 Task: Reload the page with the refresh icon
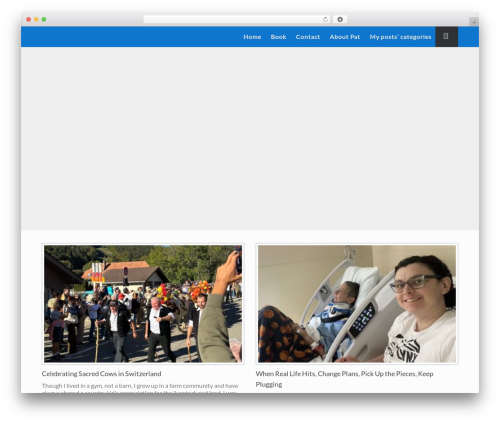pos(325,20)
